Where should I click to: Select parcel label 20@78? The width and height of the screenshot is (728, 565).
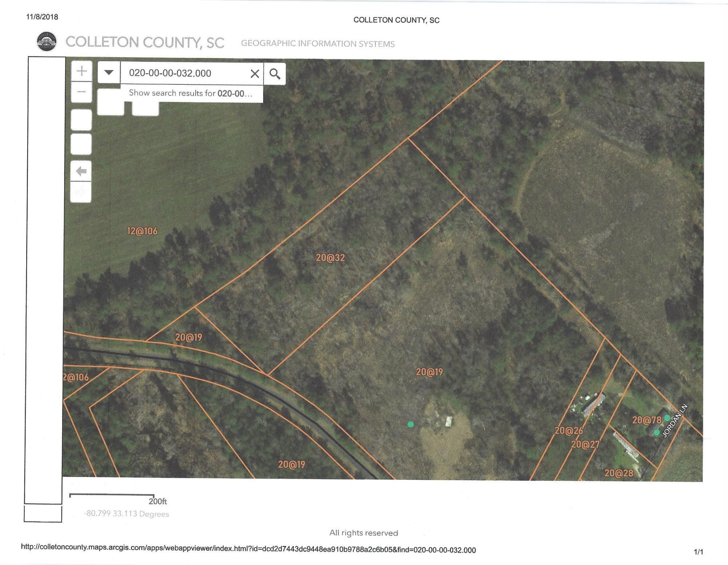[x=646, y=420]
